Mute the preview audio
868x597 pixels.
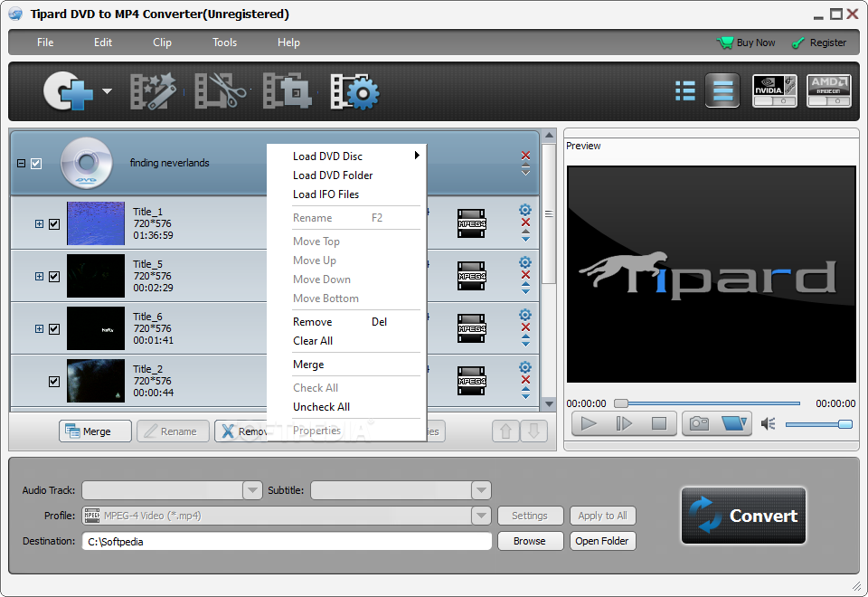pos(769,424)
